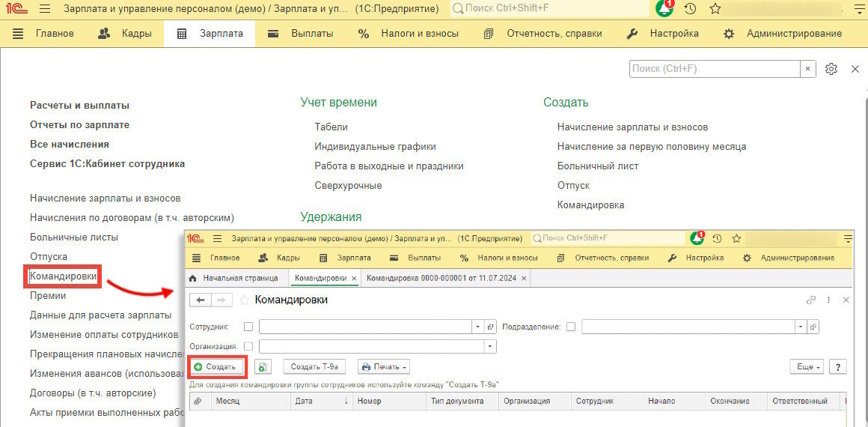This screenshot has height=427, width=868.
Task: Open the notification bell in the Командировки window
Action: click(x=697, y=238)
